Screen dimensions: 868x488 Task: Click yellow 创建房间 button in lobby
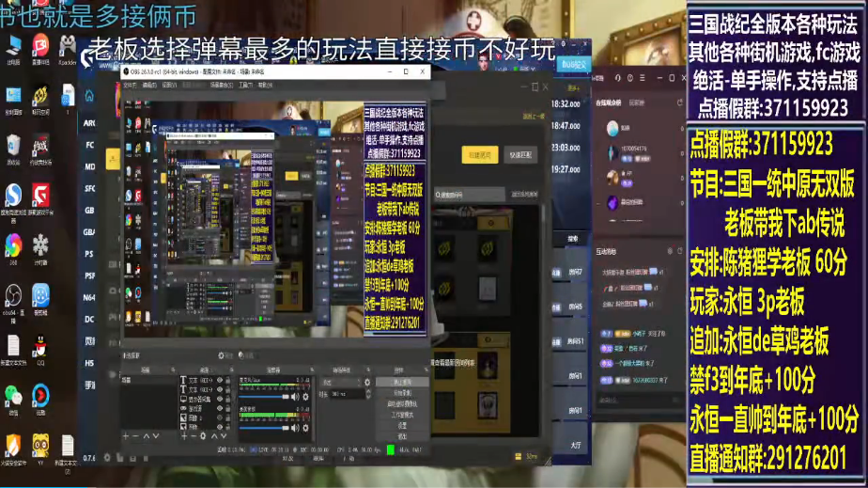point(480,155)
